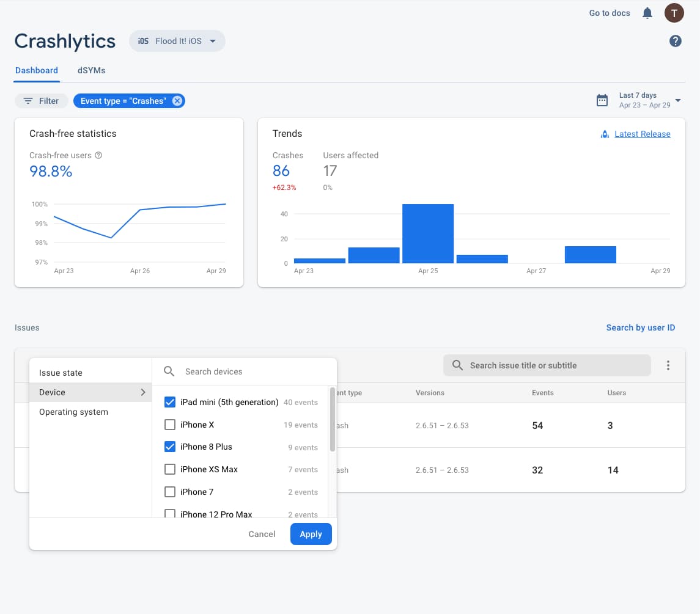Check the iPhone XS Max checkbox

point(169,469)
